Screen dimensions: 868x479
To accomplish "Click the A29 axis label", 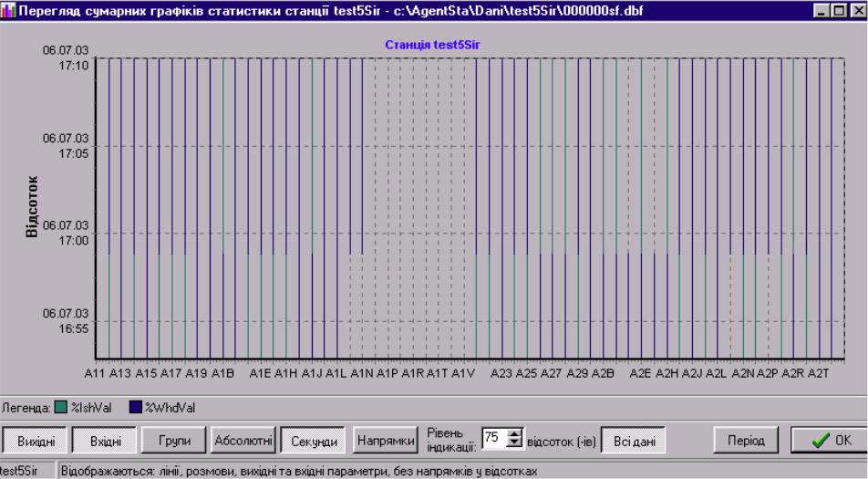I will pyautogui.click(x=577, y=373).
